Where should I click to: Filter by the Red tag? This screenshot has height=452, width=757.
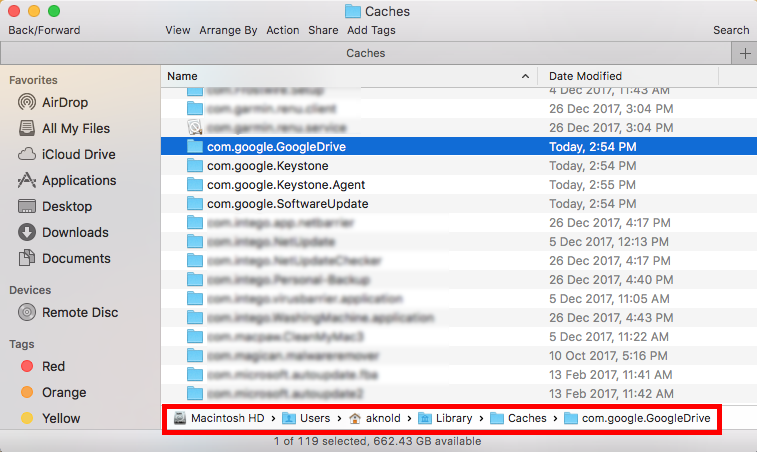point(42,367)
